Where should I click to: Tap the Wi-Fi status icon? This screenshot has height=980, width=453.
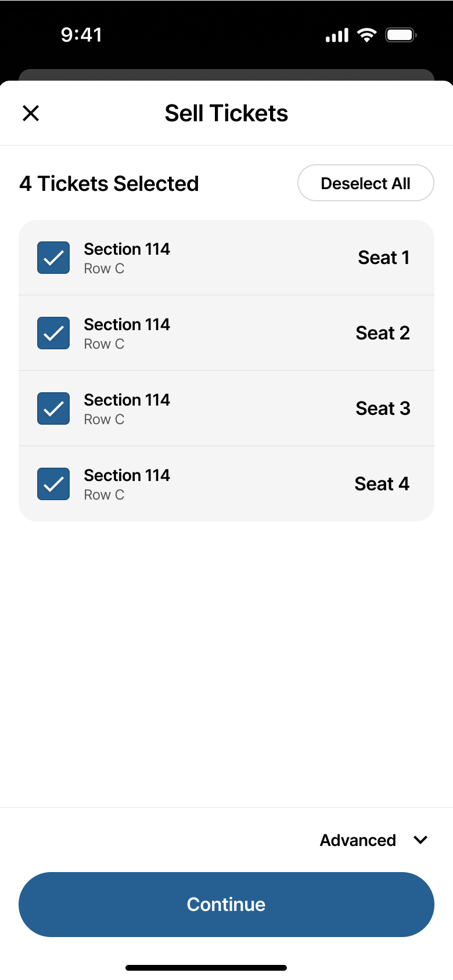[x=366, y=35]
